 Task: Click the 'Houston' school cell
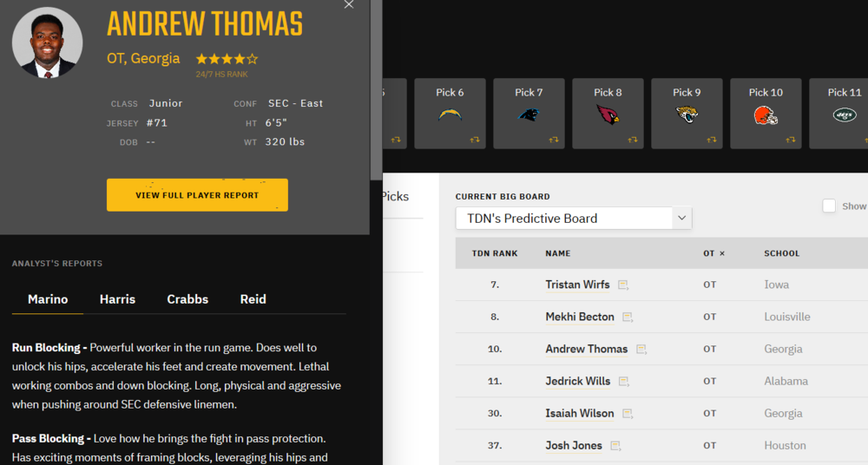(785, 445)
